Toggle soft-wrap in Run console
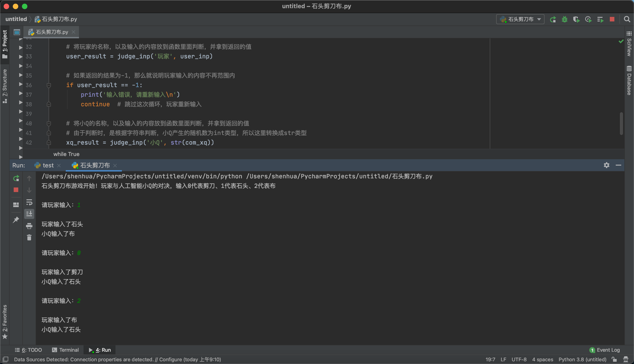 pyautogui.click(x=29, y=202)
